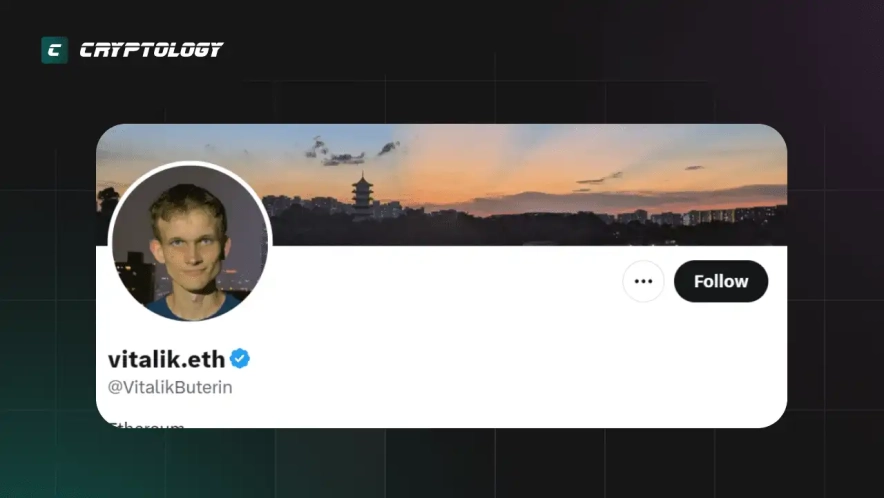
Task: Click the blue verified checkmark badge
Action: point(240,359)
